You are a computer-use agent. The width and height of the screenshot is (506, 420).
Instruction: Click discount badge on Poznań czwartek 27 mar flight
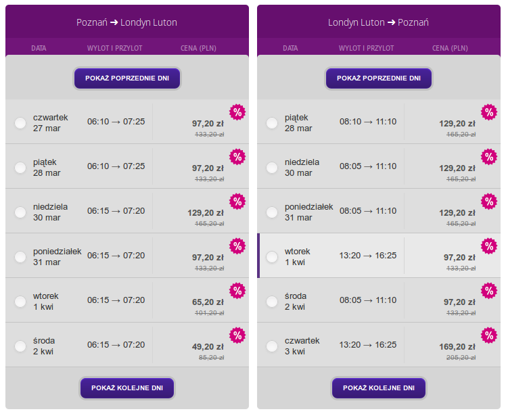237,112
